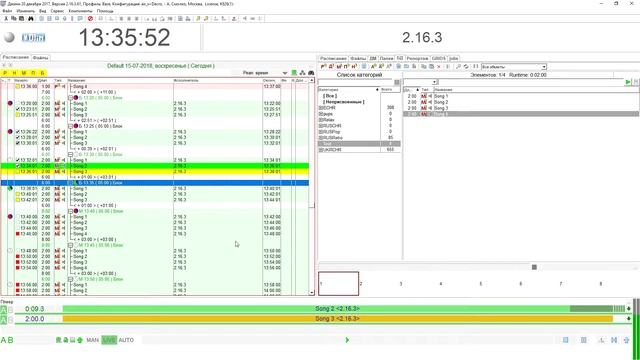Click the red M filter icon in database toolbar
Screen dimensions: 640x360
pos(339,67)
